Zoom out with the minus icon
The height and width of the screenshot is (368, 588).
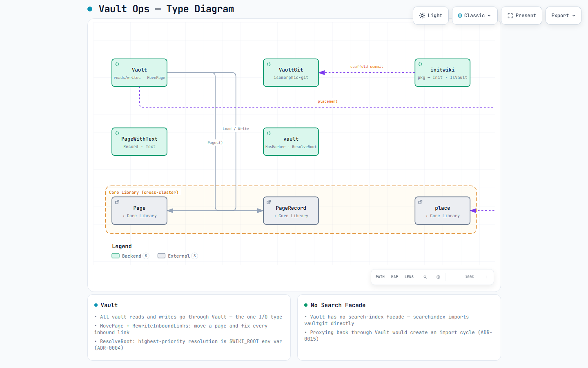pyautogui.click(x=453, y=277)
